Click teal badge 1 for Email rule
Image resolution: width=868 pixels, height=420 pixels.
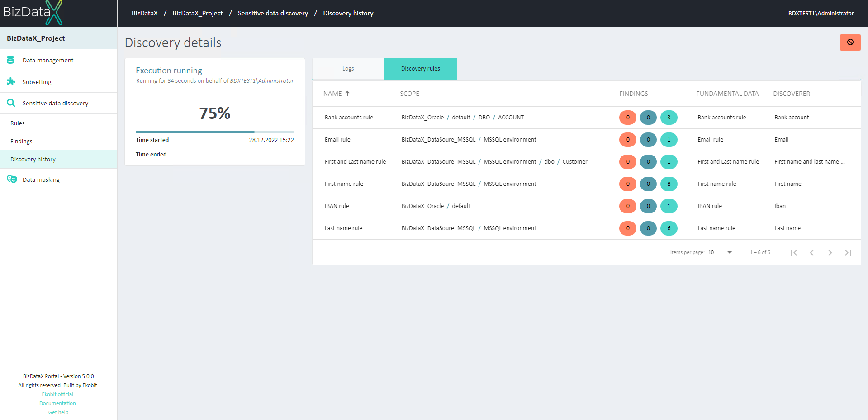pyautogui.click(x=669, y=139)
